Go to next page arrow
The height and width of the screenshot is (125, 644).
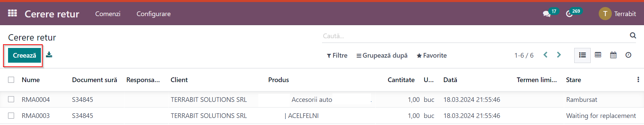559,55
